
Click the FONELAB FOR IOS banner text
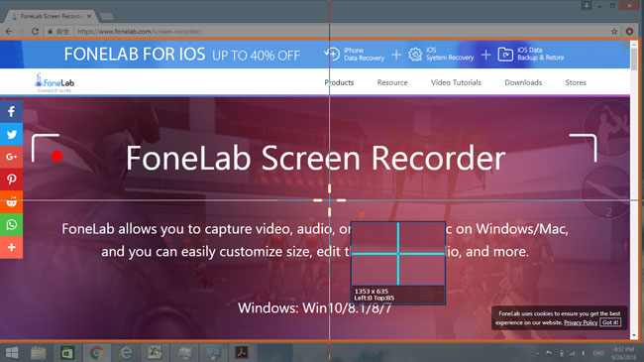click(135, 55)
